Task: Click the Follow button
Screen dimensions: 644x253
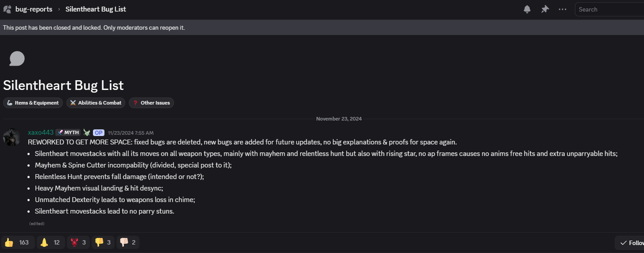Action: point(630,243)
